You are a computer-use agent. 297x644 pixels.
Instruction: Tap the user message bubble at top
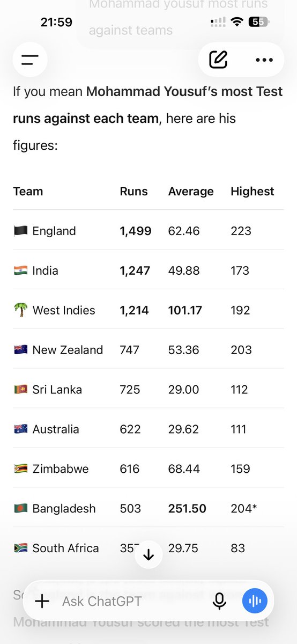click(180, 21)
